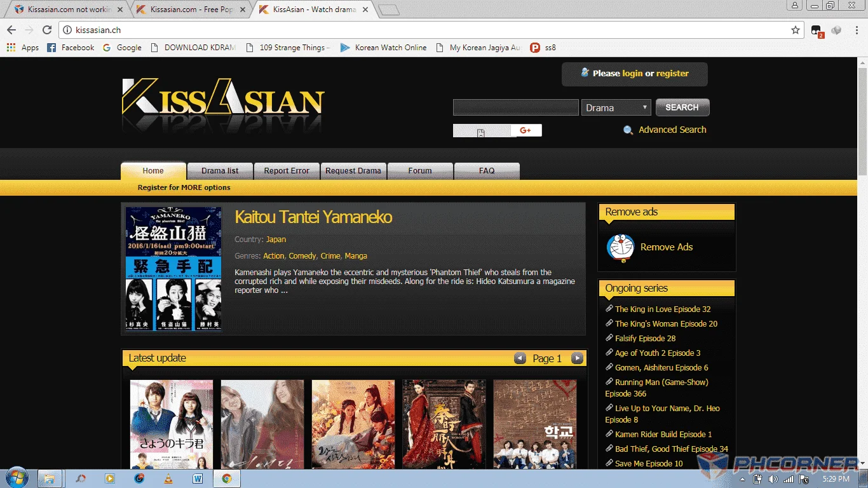Screen dimensions: 868x488
Task: Open the Kaitou Tantei Yamaneko title link
Action: [x=313, y=217]
